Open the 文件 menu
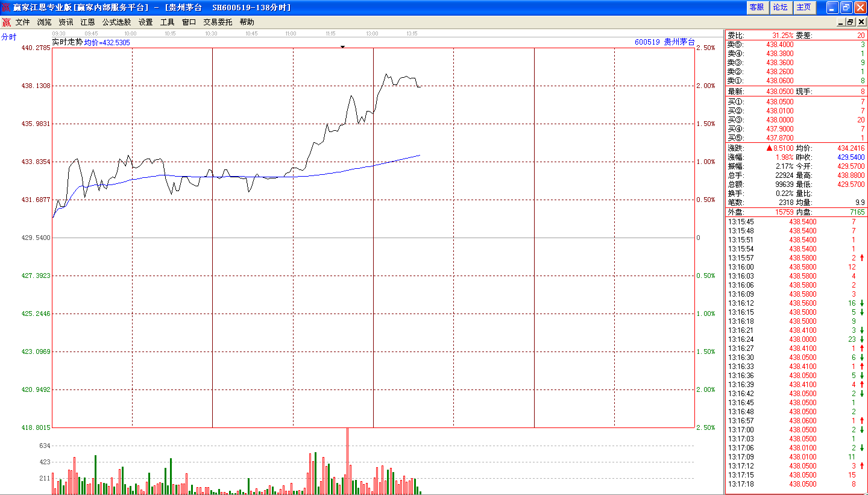This screenshot has width=868, height=495. pos(22,22)
